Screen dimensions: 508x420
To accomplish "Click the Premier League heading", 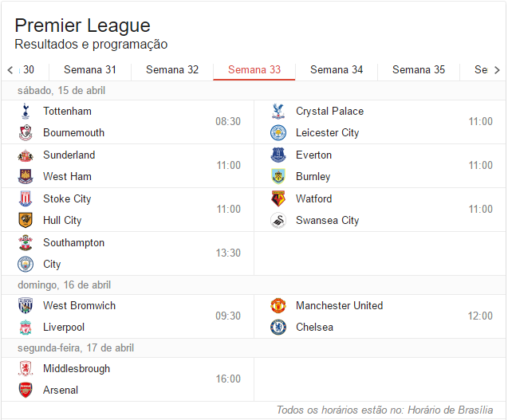I will [x=82, y=26].
